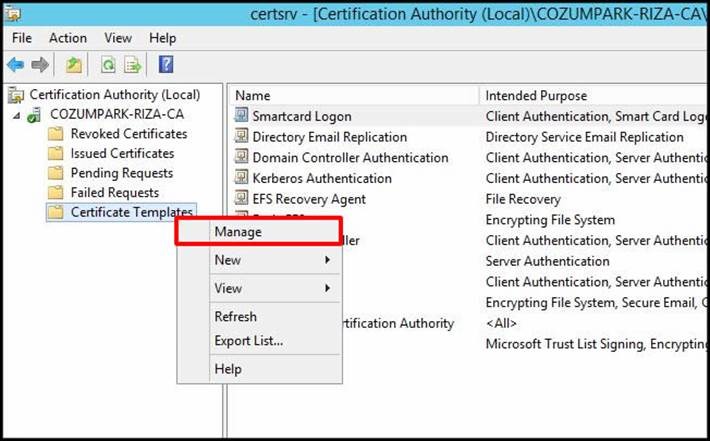
Task: Click the COZUMPARK-RIZA-CA server icon
Action: 34,115
